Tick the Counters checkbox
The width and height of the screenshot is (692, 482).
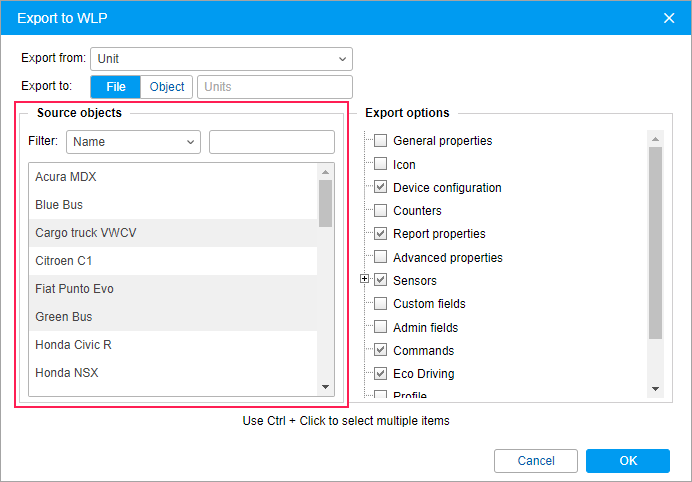pyautogui.click(x=380, y=211)
